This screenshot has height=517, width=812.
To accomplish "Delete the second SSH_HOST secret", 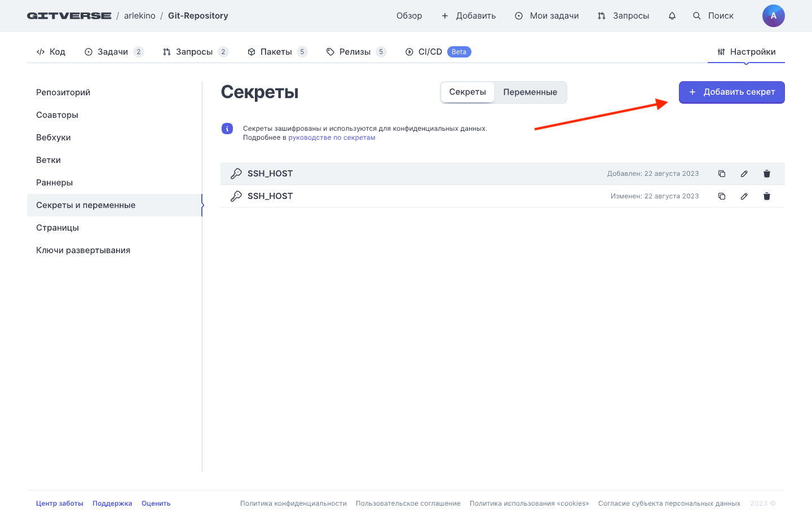I will [x=767, y=196].
